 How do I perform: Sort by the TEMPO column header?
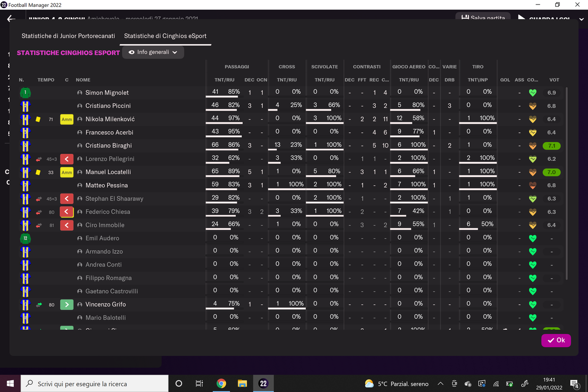tap(46, 80)
